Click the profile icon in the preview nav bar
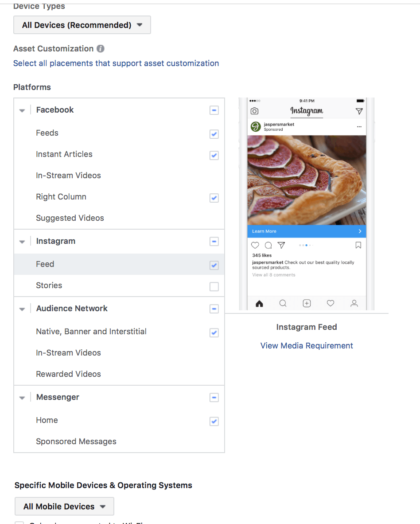Image resolution: width=420 pixels, height=524 pixels. [x=354, y=303]
